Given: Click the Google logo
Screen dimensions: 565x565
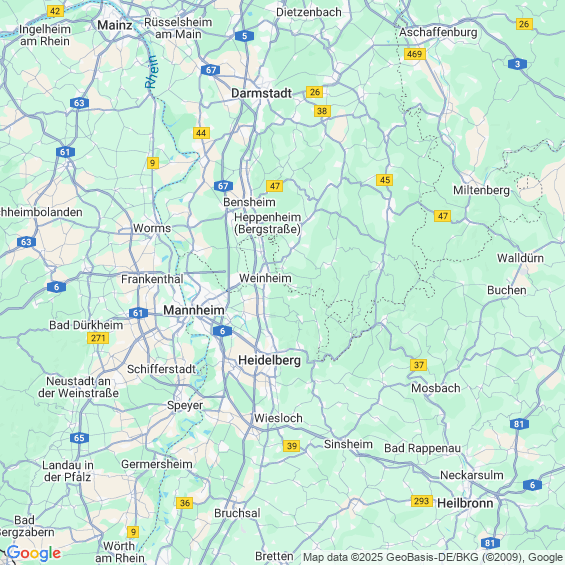Looking at the screenshot, I should [34, 553].
